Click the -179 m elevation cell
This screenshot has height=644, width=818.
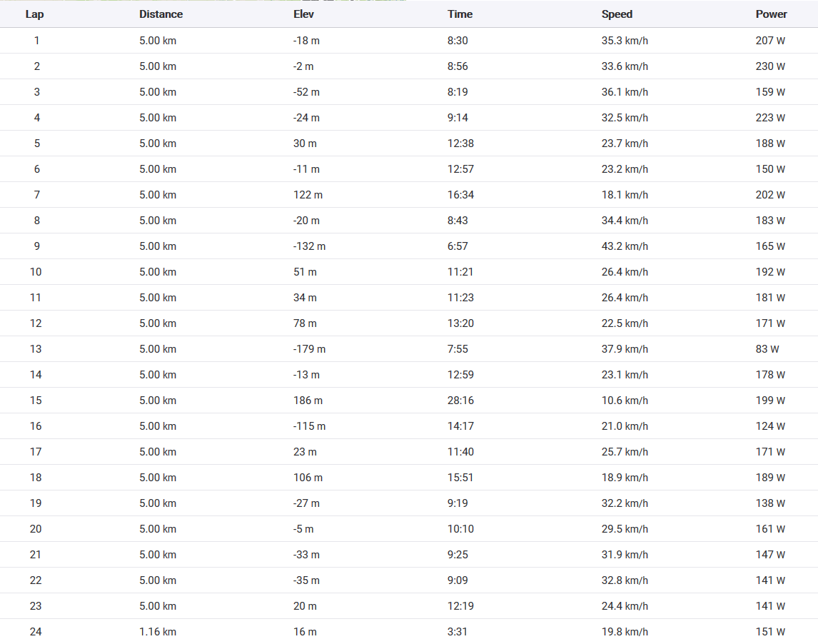point(309,349)
